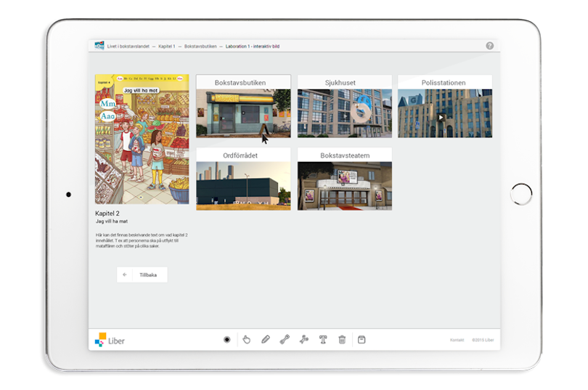Open the archive box icon
The height and width of the screenshot is (390, 588).
(362, 339)
